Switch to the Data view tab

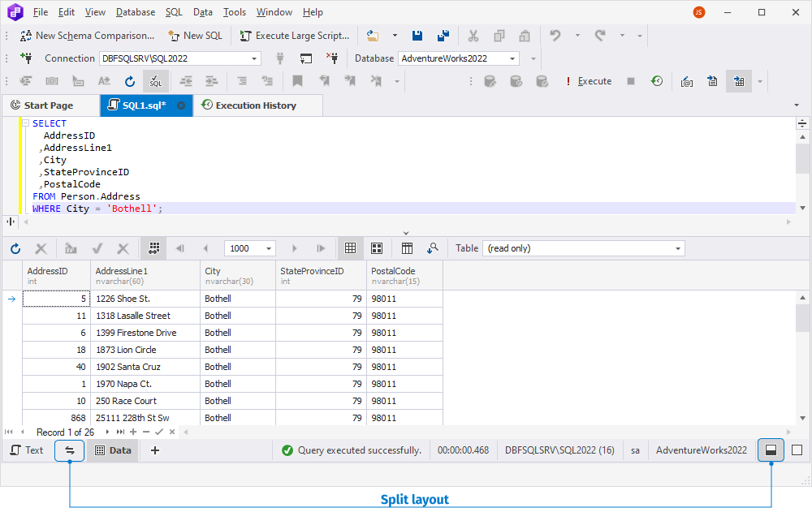(113, 450)
